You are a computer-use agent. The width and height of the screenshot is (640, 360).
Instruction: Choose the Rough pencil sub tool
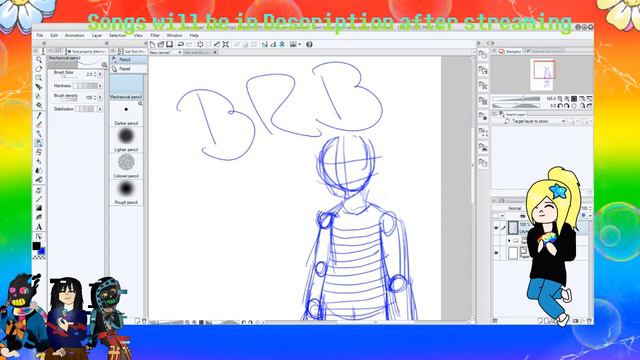pos(126,193)
